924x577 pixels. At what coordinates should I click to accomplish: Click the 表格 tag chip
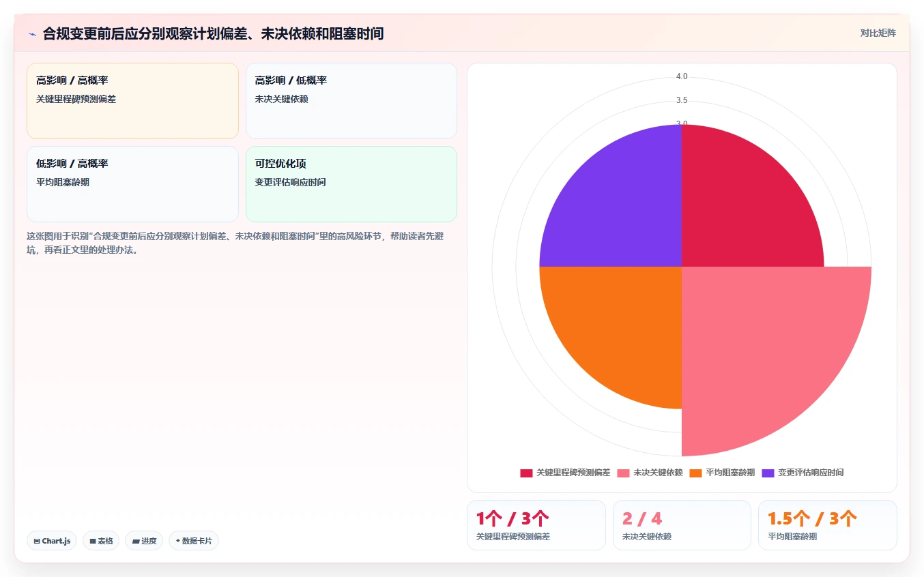coord(101,541)
